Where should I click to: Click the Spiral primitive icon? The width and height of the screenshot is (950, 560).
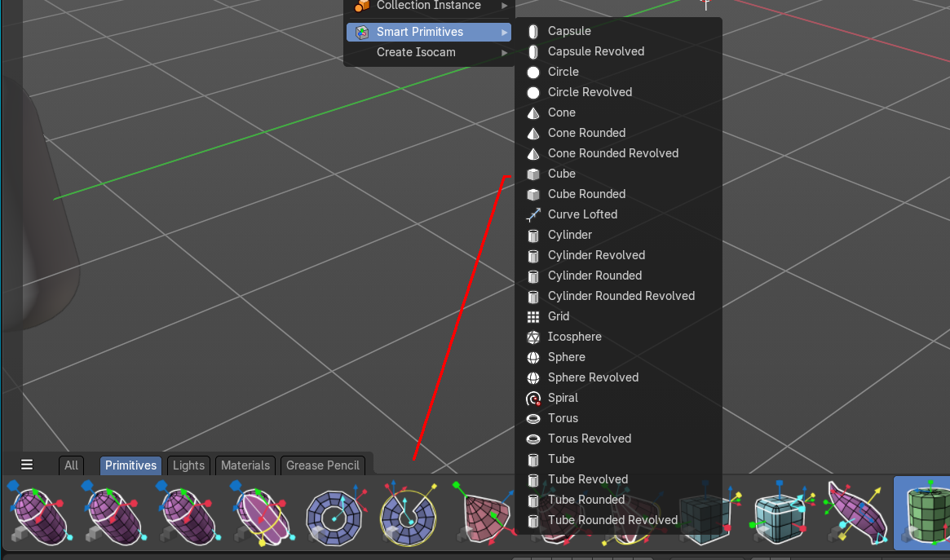click(x=533, y=399)
